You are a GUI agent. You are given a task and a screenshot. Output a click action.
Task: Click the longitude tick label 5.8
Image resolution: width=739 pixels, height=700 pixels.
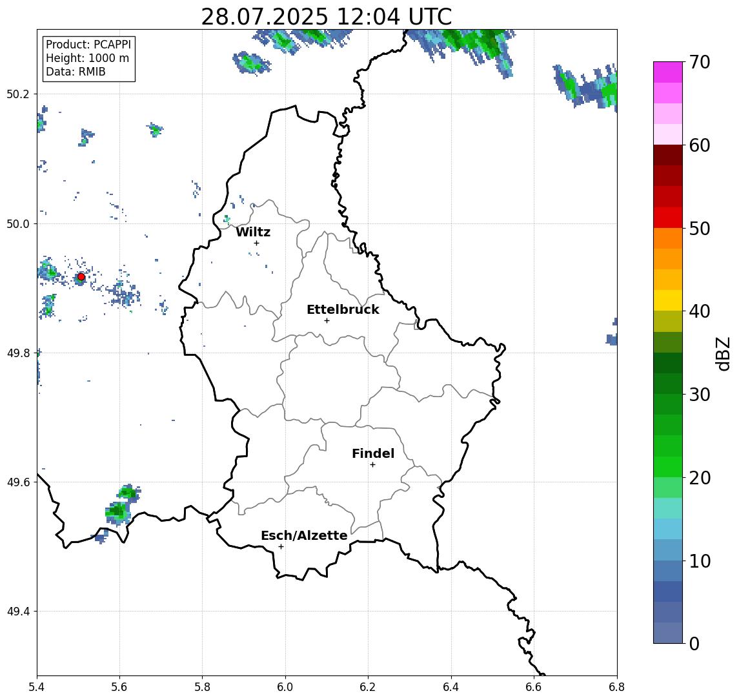[x=203, y=687]
